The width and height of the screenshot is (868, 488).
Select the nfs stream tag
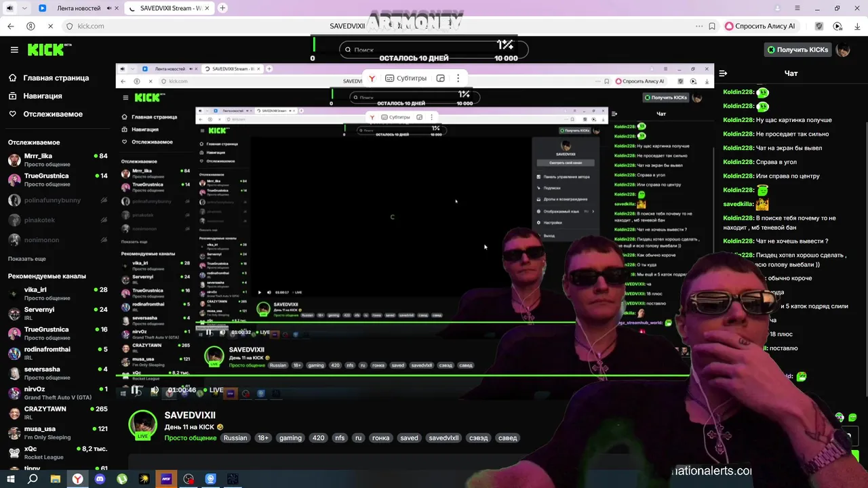click(x=340, y=438)
